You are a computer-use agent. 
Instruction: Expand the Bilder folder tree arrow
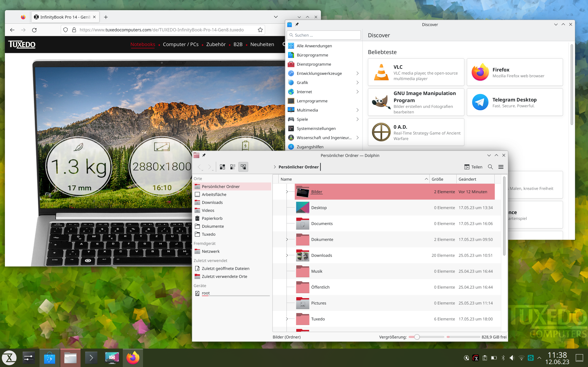coord(287,191)
